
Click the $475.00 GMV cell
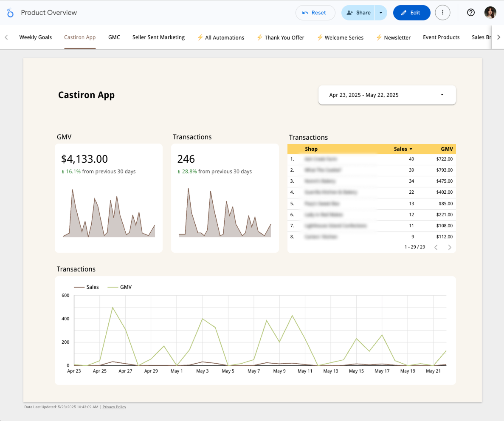[445, 181]
